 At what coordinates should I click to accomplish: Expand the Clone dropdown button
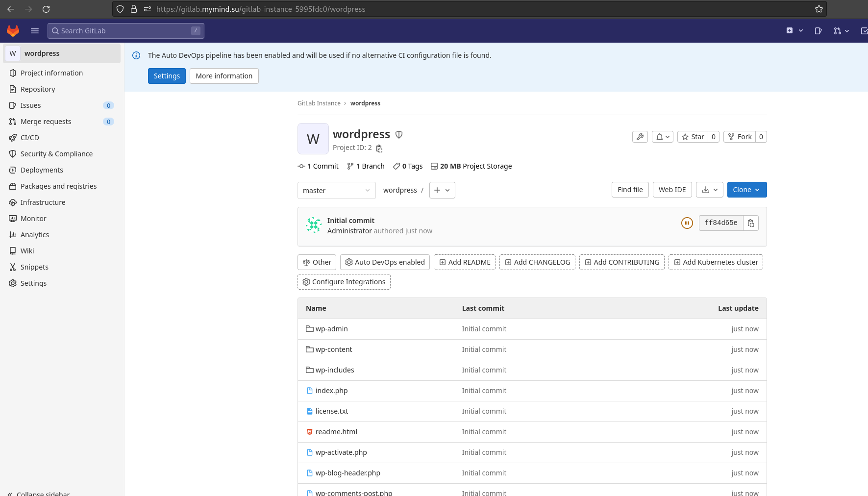pos(747,190)
